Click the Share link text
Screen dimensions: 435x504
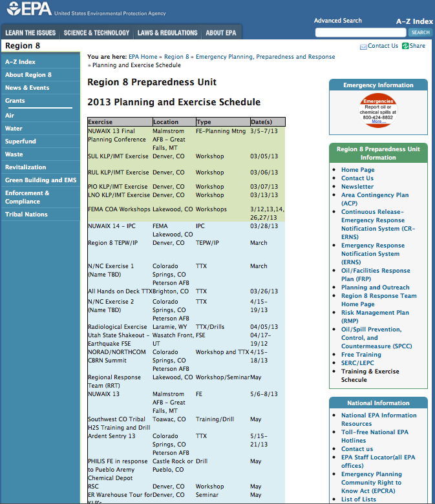(418, 46)
